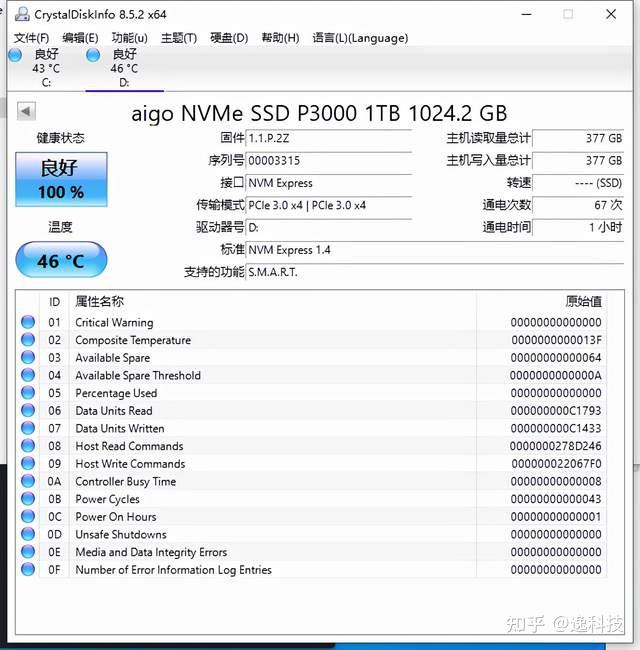This screenshot has width=640, height=650.
Task: Click status icon for Percentage Used
Action: point(28,393)
